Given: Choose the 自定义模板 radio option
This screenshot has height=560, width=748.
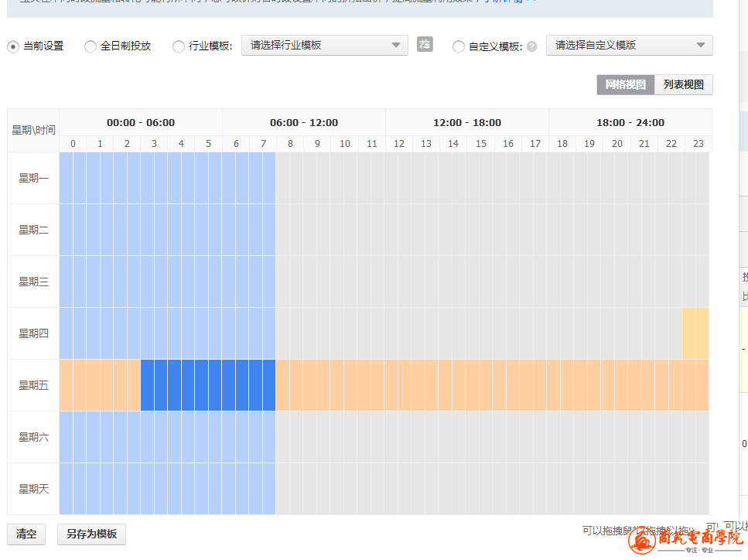Looking at the screenshot, I should pyautogui.click(x=459, y=46).
